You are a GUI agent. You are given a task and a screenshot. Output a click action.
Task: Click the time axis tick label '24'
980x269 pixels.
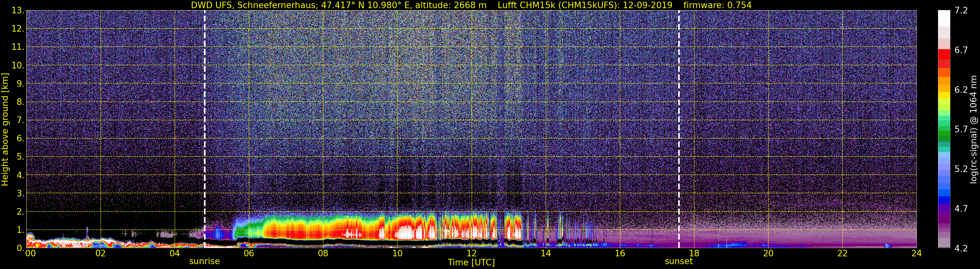point(917,253)
